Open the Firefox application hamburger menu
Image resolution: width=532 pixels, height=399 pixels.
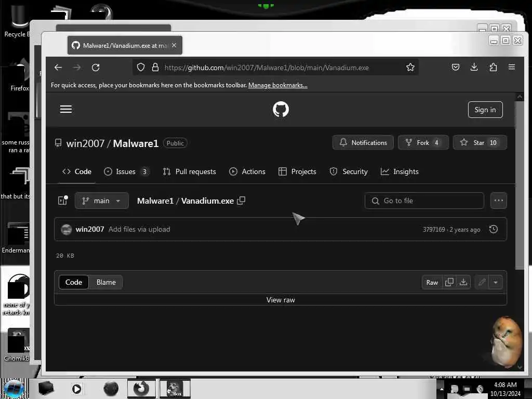pos(512,67)
